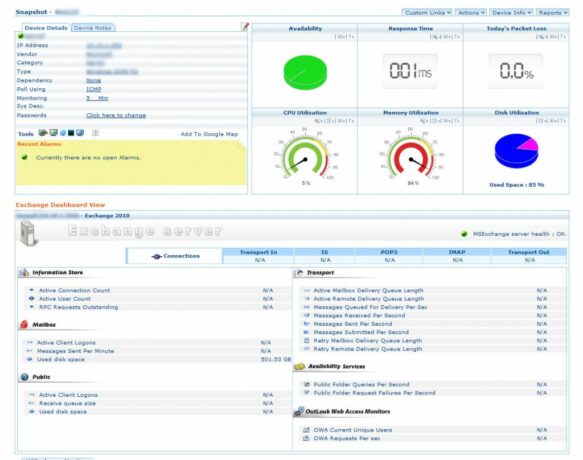This screenshot has height=460, width=583.
Task: Click the 'Click here to change' passwords link
Action: (116, 115)
